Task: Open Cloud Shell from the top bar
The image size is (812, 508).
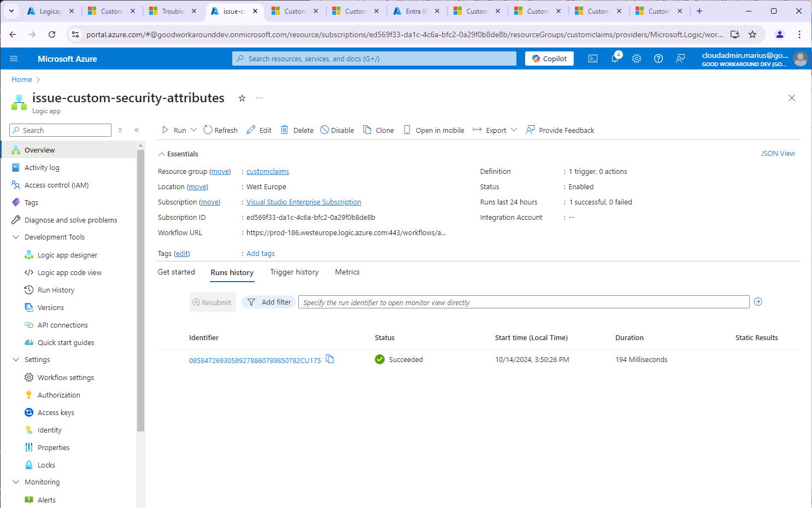Action: (593, 59)
